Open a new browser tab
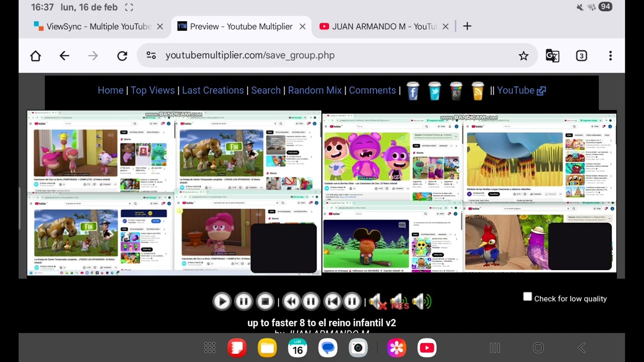 tap(467, 26)
